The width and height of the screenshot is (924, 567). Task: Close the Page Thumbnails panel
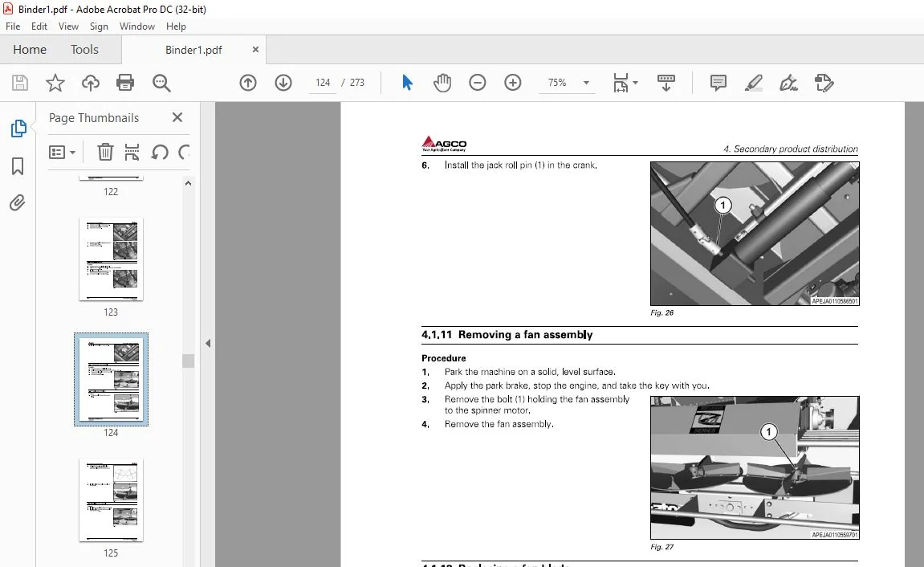point(177,117)
